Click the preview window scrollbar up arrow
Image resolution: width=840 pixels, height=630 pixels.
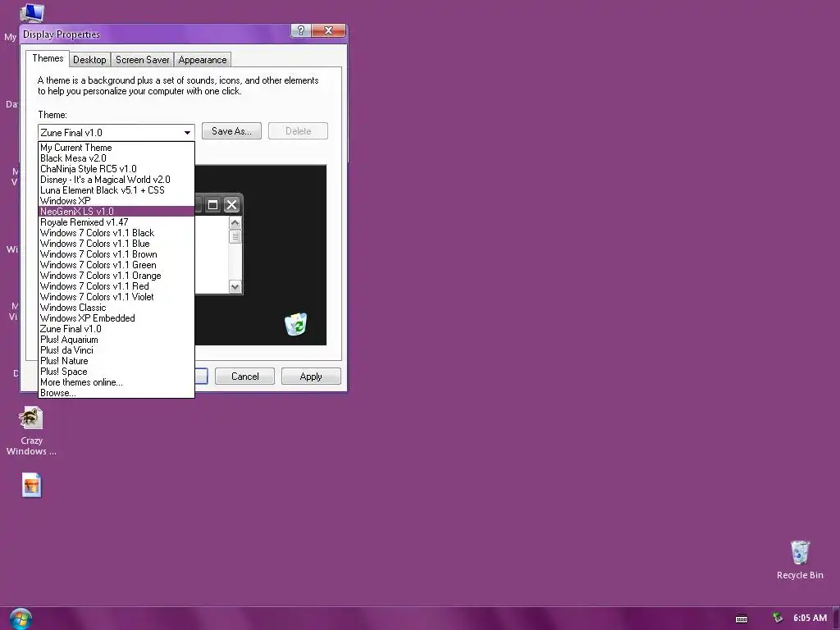235,222
